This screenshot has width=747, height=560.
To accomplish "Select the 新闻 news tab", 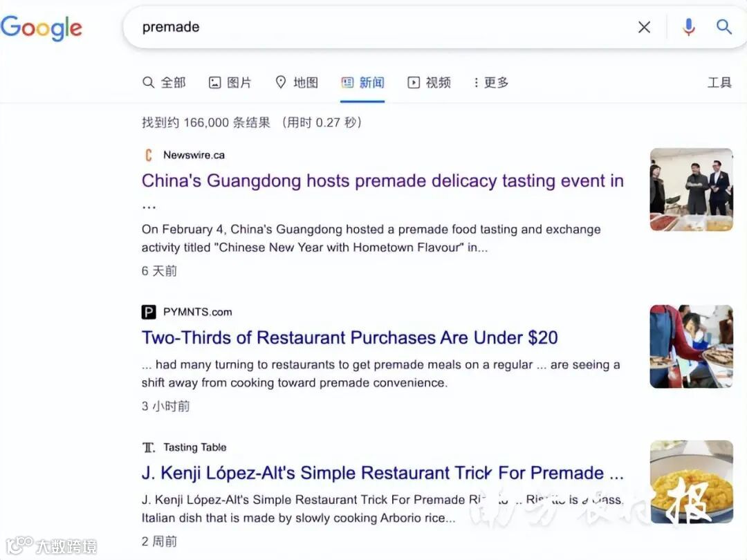I will click(x=362, y=82).
